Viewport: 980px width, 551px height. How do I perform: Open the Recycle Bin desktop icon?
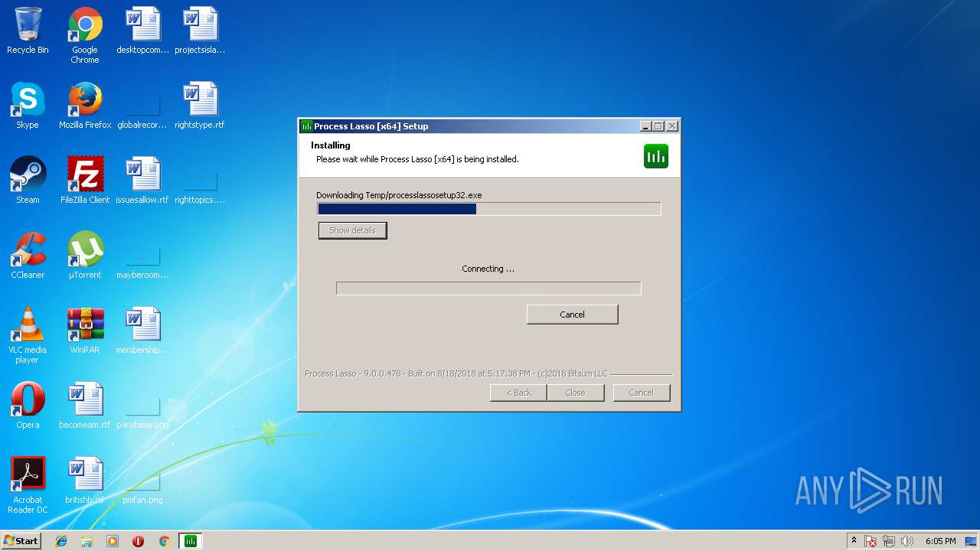[28, 31]
